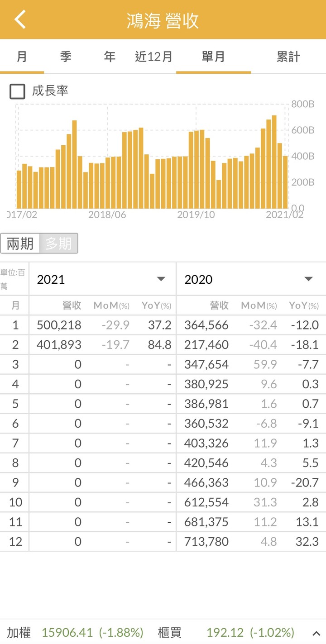Select 2020 September revenue 466,363
Image resolution: width=326 pixels, height=644 pixels.
click(x=206, y=482)
